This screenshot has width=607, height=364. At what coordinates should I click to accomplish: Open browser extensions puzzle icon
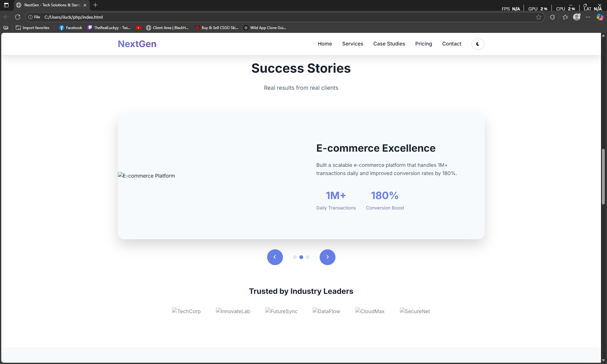point(552,17)
